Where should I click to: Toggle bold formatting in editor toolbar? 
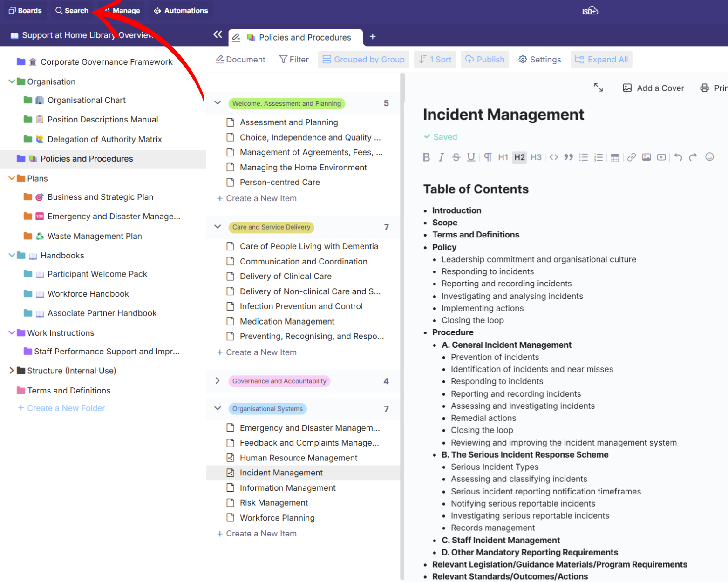[x=426, y=157]
